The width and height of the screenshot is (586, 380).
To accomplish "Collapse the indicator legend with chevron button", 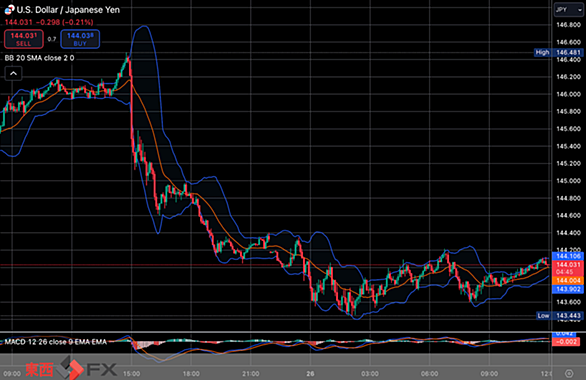I will pos(13,74).
